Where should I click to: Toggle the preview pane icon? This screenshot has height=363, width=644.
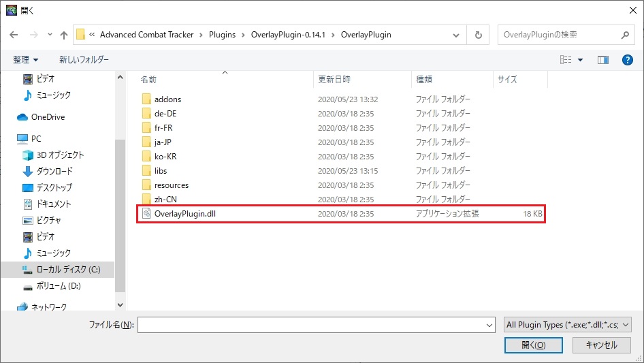pyautogui.click(x=603, y=60)
